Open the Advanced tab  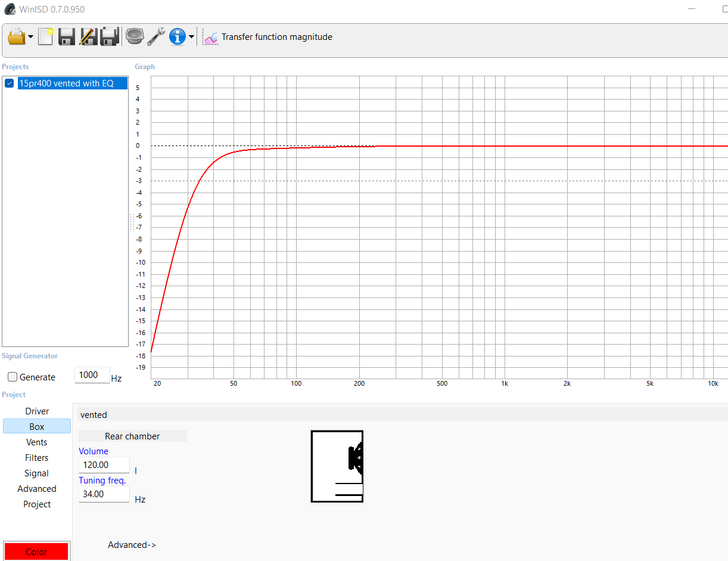(x=37, y=489)
